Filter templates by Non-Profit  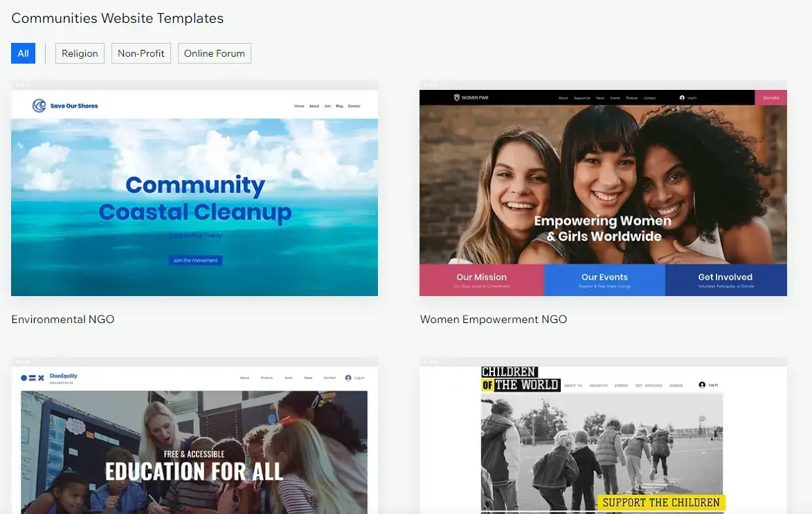point(141,53)
